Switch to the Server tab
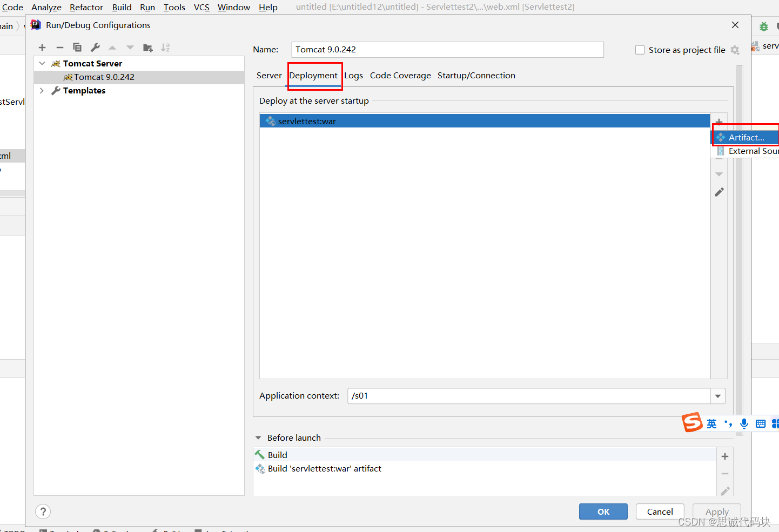The height and width of the screenshot is (532, 779). point(269,76)
